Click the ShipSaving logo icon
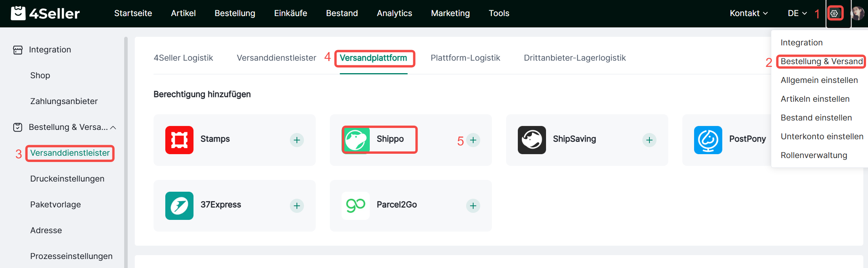 [532, 140]
